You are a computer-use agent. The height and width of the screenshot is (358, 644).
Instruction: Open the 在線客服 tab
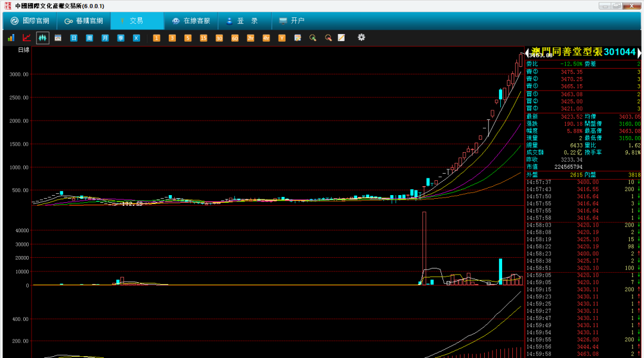[x=191, y=20]
